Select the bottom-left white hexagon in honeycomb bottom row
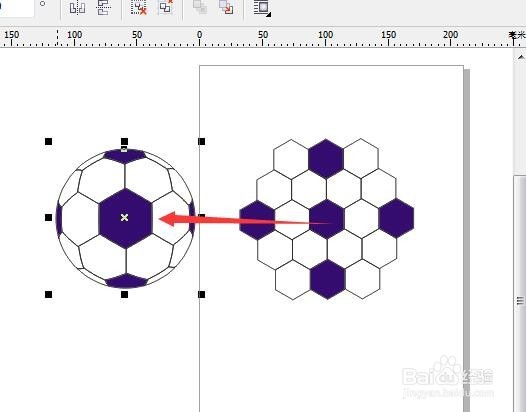The width and height of the screenshot is (526, 412). click(293, 280)
